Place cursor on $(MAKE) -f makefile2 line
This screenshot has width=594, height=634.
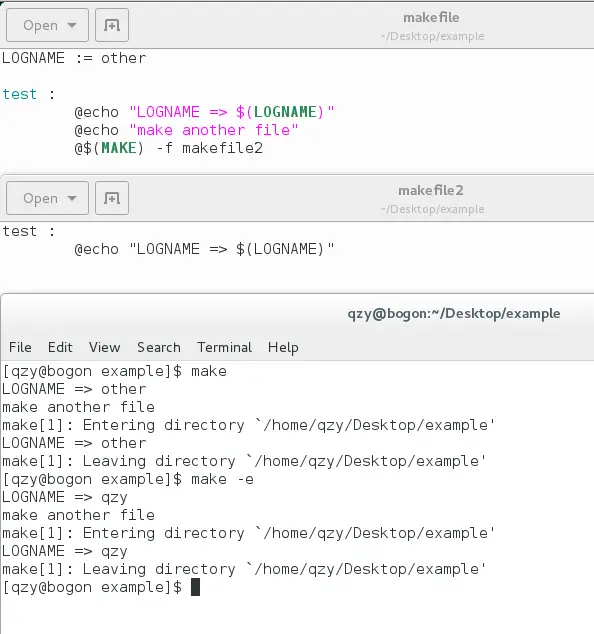tap(169, 148)
